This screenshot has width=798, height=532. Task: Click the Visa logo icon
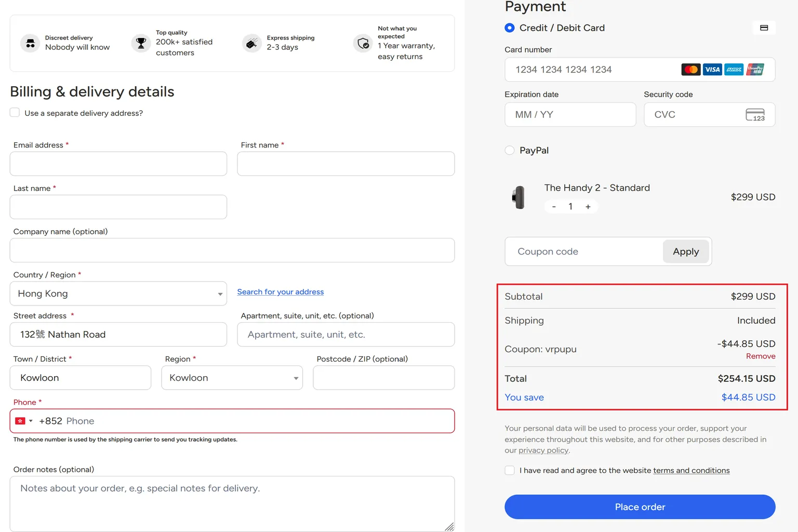point(712,70)
